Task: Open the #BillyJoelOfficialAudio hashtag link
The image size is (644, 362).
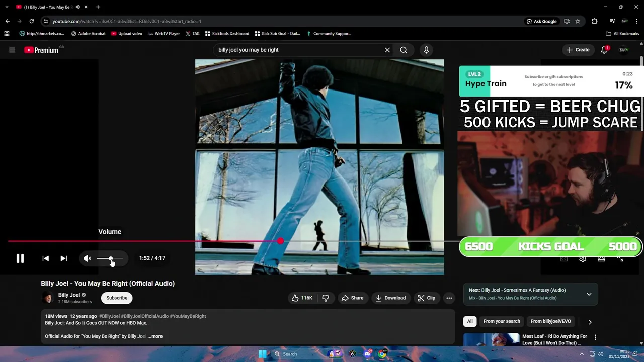Action: [144, 316]
